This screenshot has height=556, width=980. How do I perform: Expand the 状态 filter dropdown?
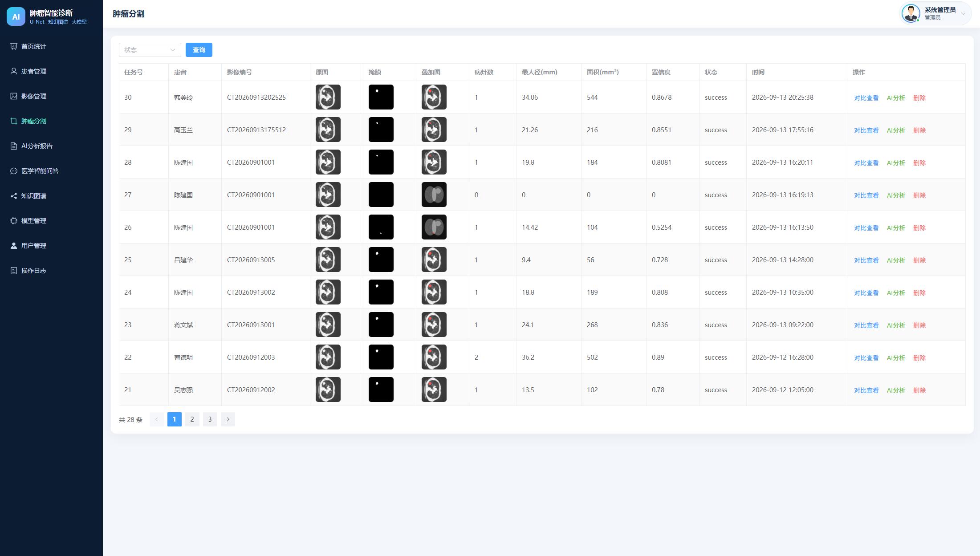(150, 50)
